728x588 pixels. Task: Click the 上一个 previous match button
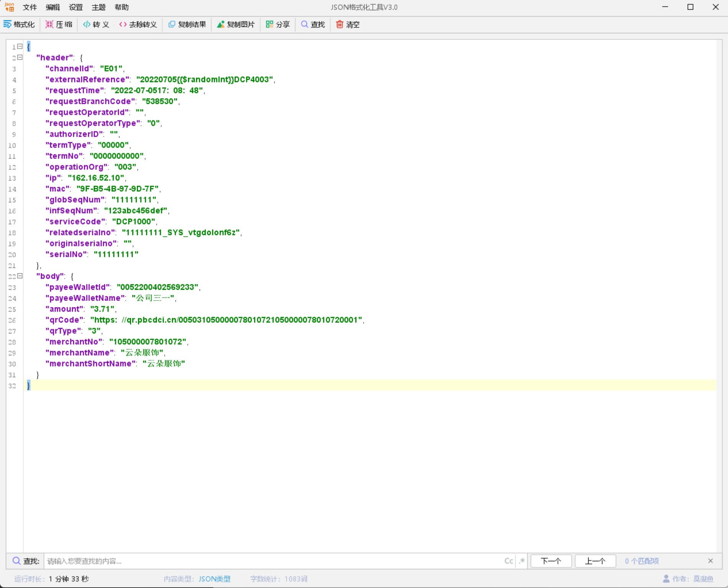pyautogui.click(x=595, y=561)
